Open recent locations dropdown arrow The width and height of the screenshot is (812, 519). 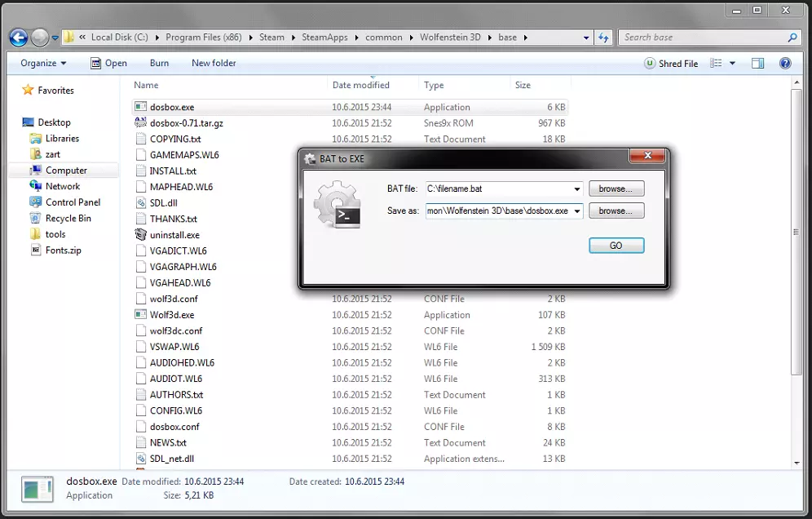[55, 38]
